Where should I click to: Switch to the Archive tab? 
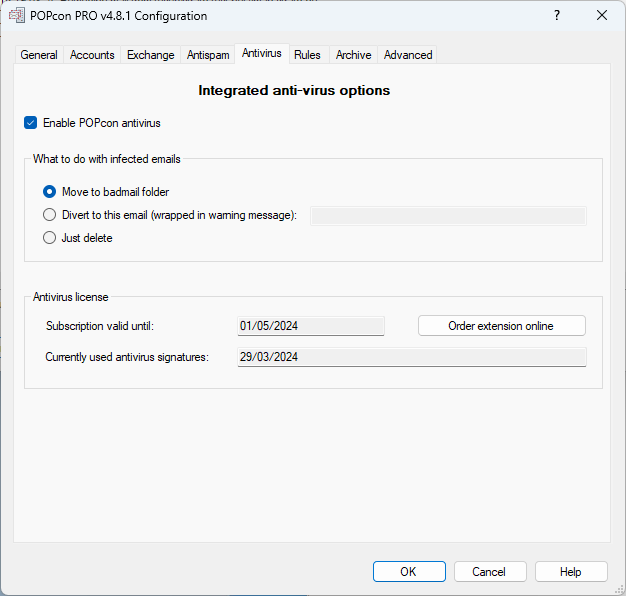[x=353, y=55]
